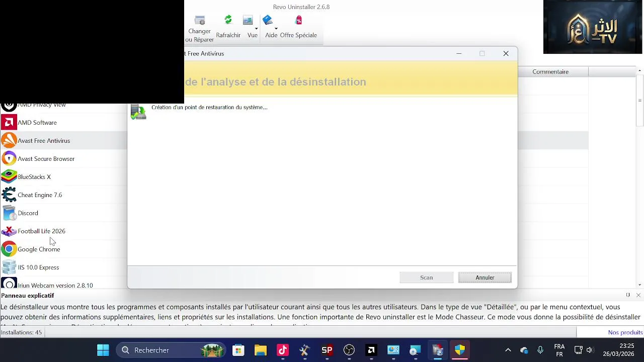This screenshot has height=362, width=644.
Task: Open the volume tray icon
Action: click(590, 350)
